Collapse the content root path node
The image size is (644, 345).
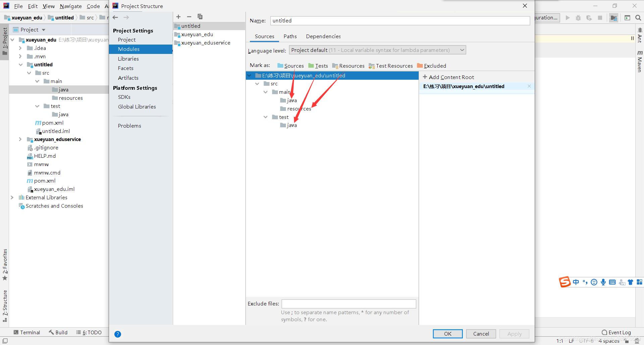pyautogui.click(x=249, y=76)
